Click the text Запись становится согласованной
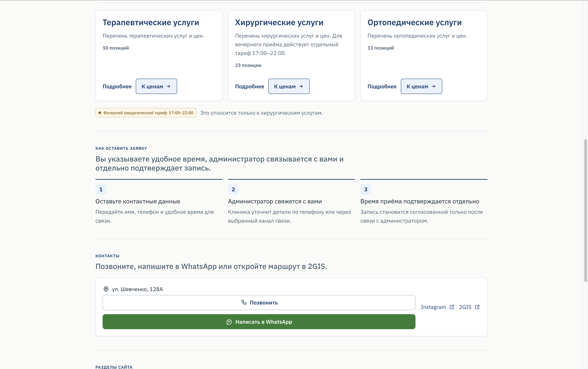This screenshot has height=369, width=588. point(422,216)
